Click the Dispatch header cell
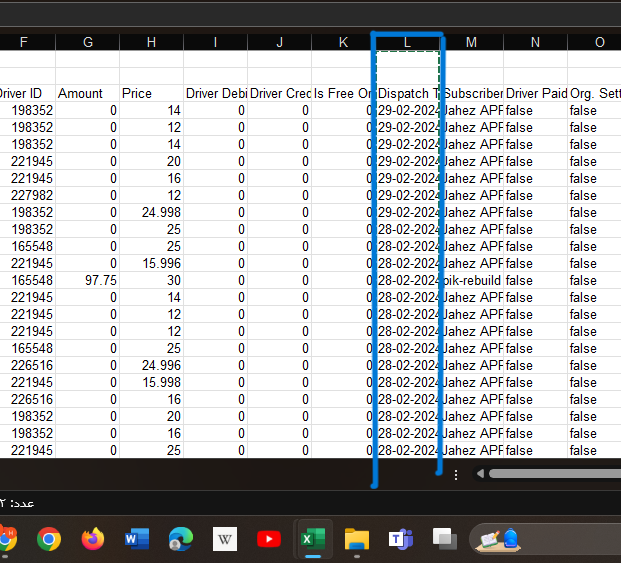 [407, 93]
